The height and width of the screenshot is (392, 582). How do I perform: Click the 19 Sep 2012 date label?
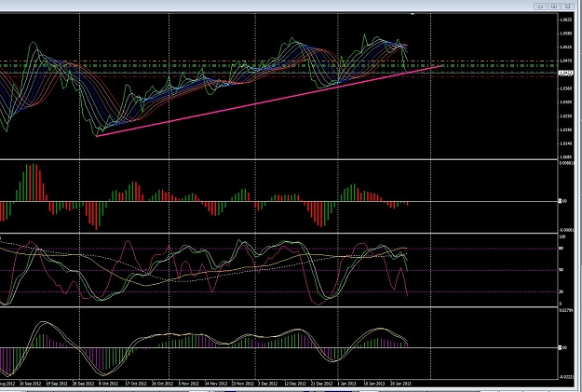pos(57,384)
